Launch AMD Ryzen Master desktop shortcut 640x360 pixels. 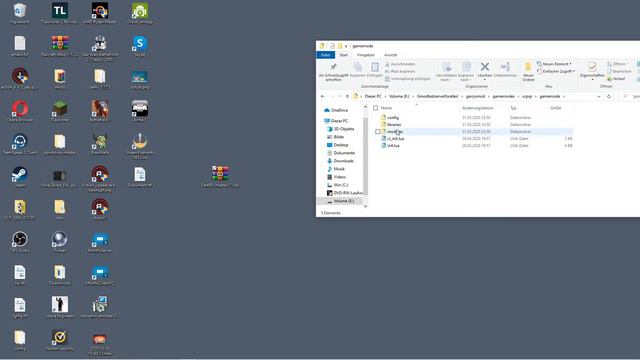pyautogui.click(x=100, y=13)
